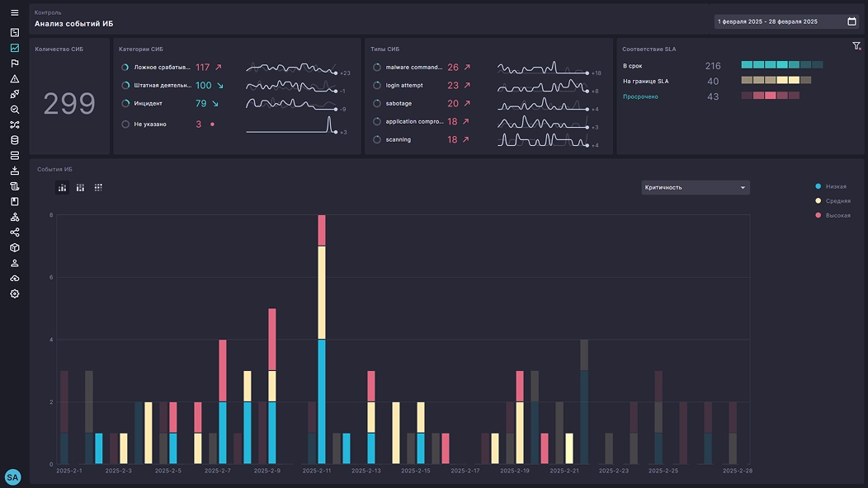Open the date range calendar picker

[851, 21]
